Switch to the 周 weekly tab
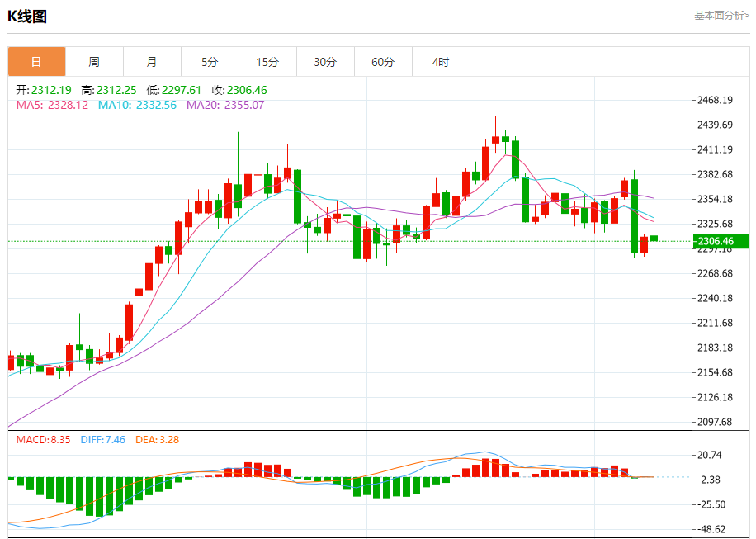Image resolution: width=756 pixels, height=539 pixels. 94,62
